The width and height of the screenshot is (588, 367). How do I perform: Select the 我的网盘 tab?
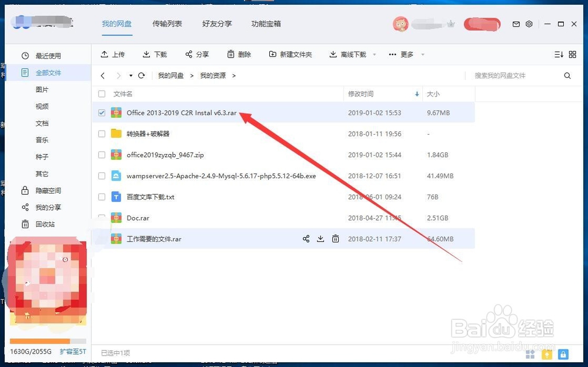point(116,24)
